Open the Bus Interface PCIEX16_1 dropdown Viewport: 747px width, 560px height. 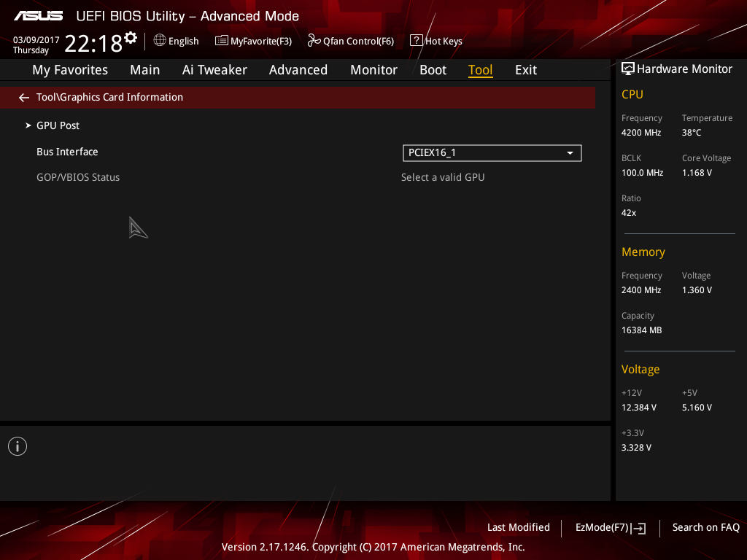492,153
